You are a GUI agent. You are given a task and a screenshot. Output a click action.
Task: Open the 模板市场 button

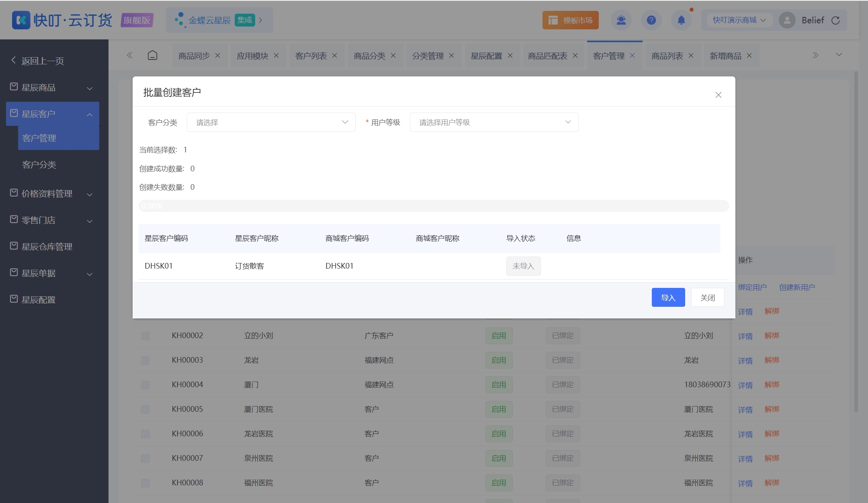point(570,20)
